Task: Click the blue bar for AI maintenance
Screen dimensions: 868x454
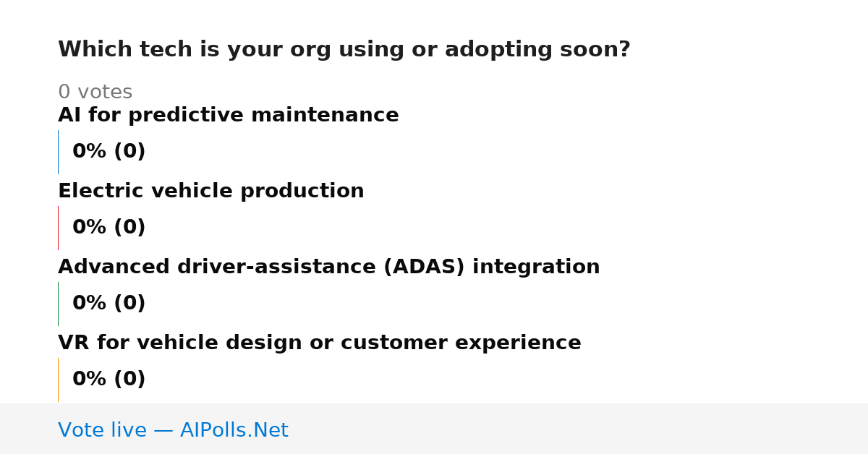Action: pos(58,152)
